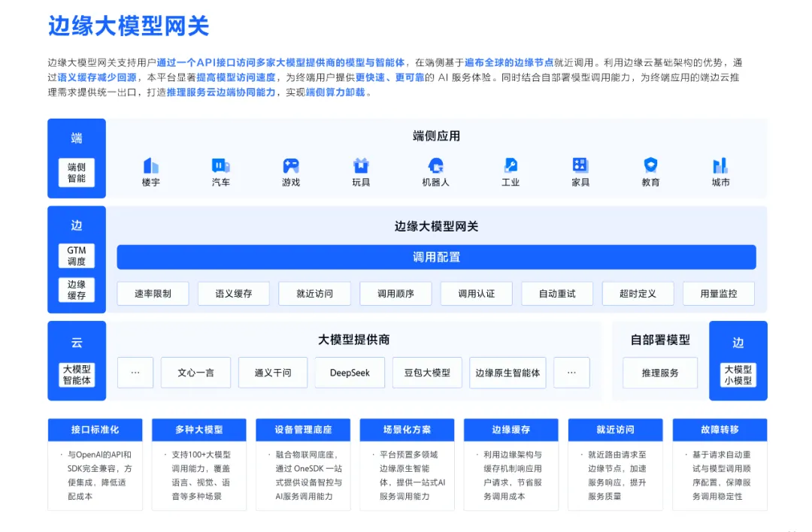Click the 工业 industry icon

point(510,165)
